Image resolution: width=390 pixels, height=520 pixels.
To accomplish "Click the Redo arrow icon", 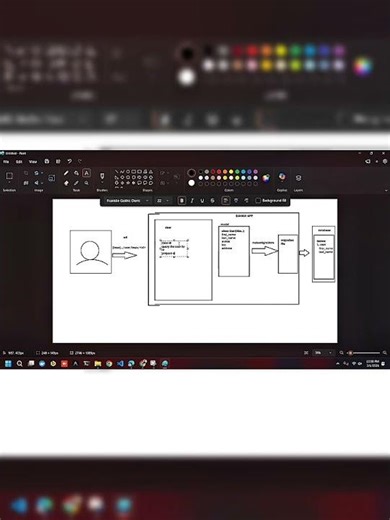I will 80,161.
